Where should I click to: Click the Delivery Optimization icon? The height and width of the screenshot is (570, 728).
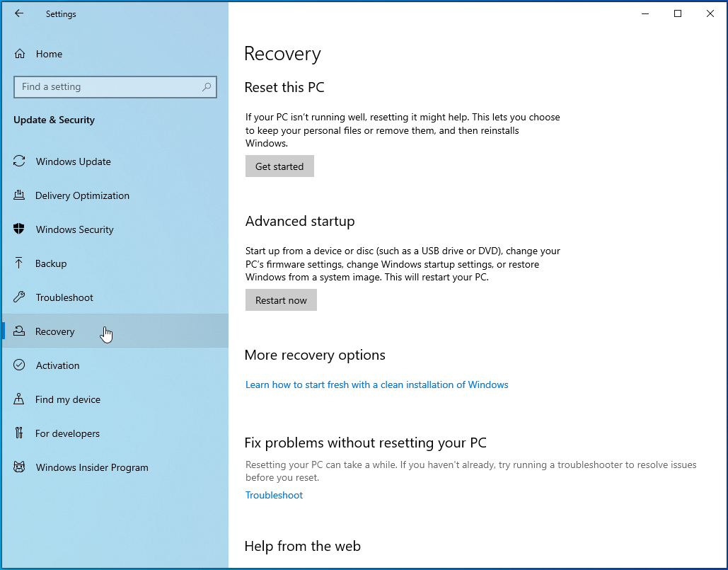tap(20, 195)
